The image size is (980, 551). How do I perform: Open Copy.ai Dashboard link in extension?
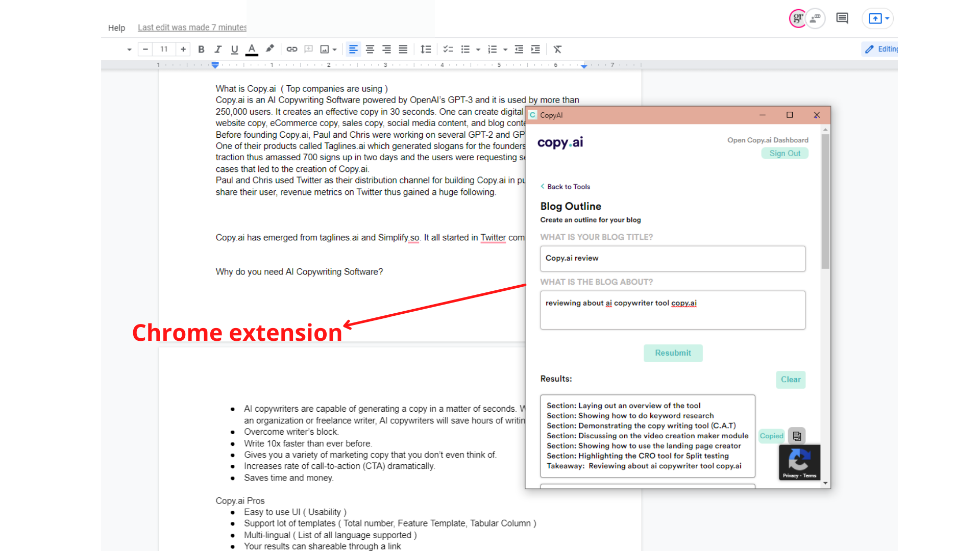click(768, 140)
